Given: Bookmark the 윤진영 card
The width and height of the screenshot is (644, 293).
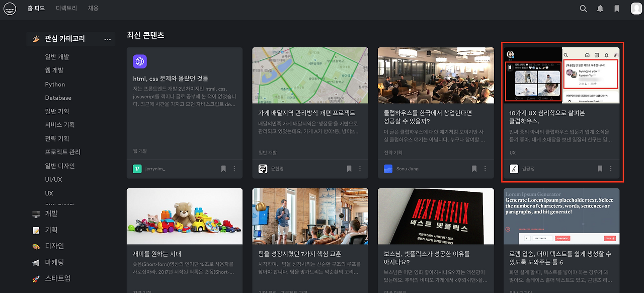Looking at the screenshot, I should point(349,169).
